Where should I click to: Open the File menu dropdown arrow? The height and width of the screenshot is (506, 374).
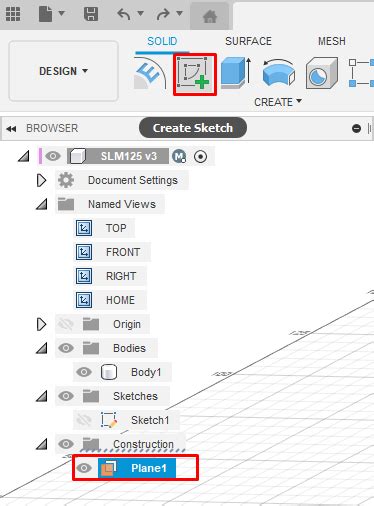[x=62, y=13]
